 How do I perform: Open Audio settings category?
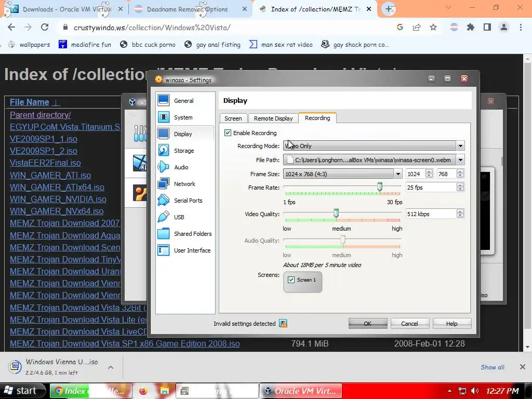(x=185, y=167)
